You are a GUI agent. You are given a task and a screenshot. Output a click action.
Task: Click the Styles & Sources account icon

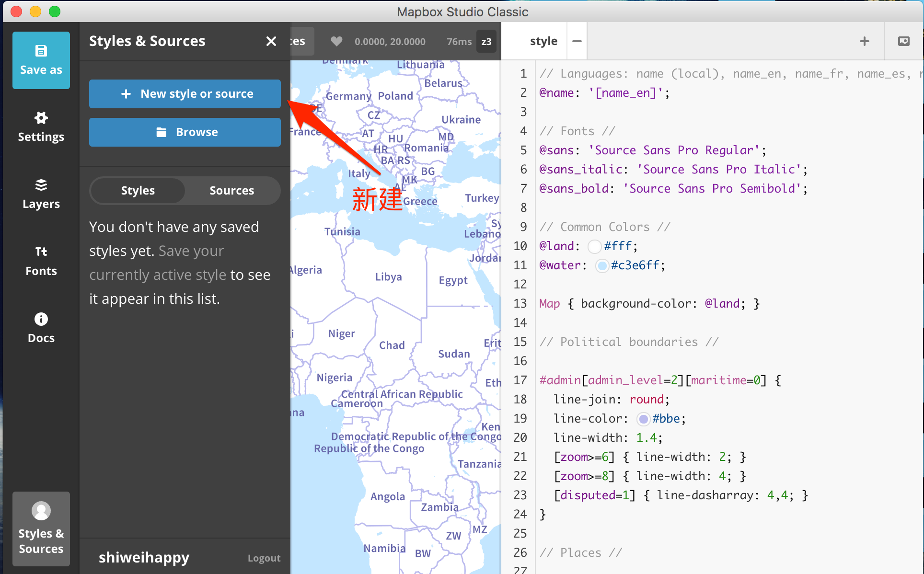(x=41, y=511)
